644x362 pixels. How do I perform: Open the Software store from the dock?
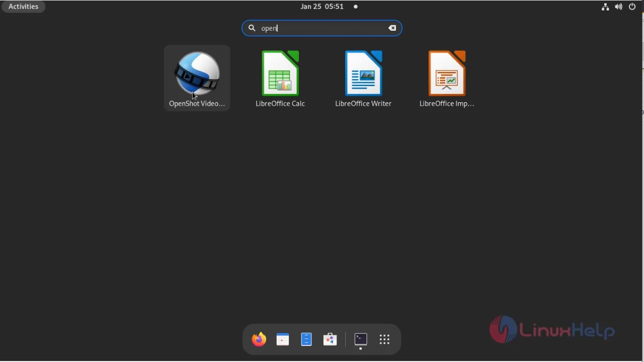(x=330, y=339)
